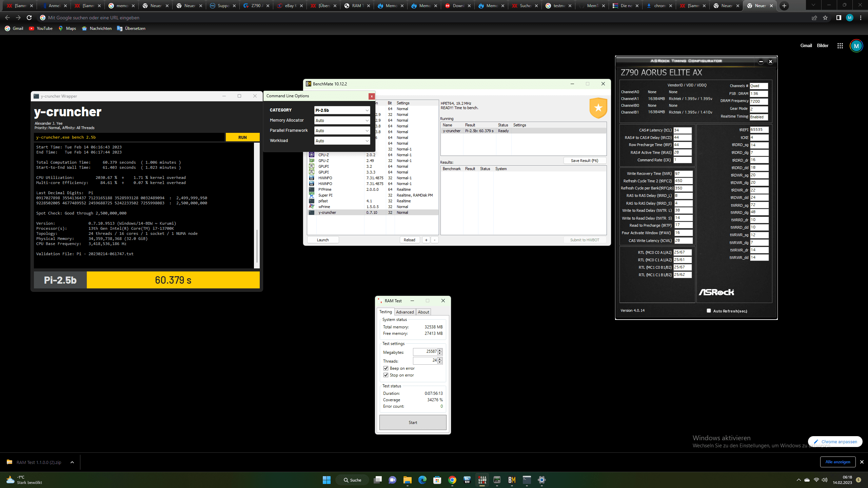The height and width of the screenshot is (488, 868).
Task: Click Start in RAM Test
Action: point(413,423)
